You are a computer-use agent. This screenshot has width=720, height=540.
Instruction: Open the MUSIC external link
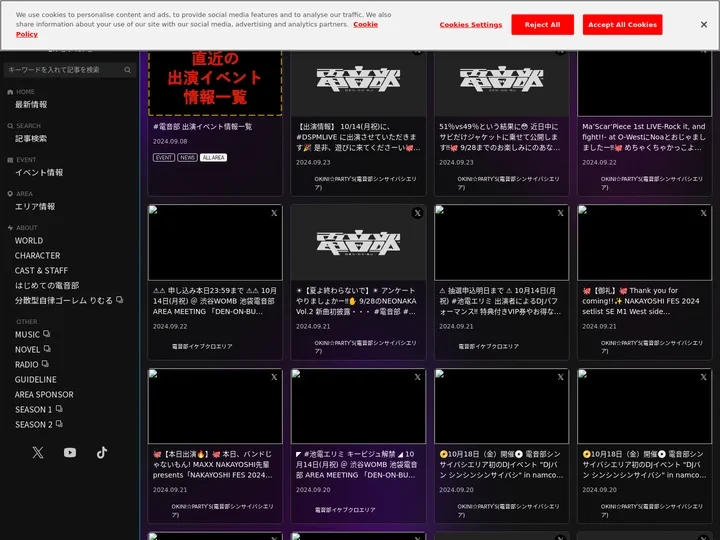click(x=27, y=335)
